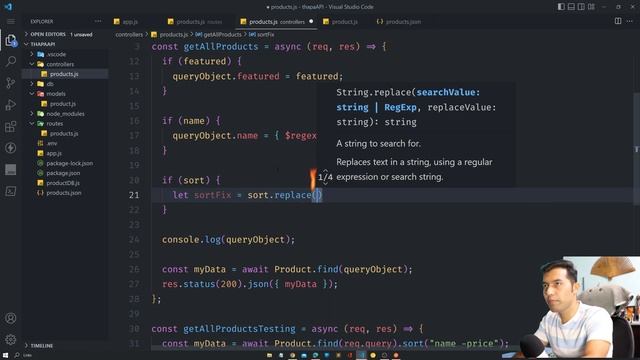Expand the Timeline section
Screen dimensions: 640x360
65,345
